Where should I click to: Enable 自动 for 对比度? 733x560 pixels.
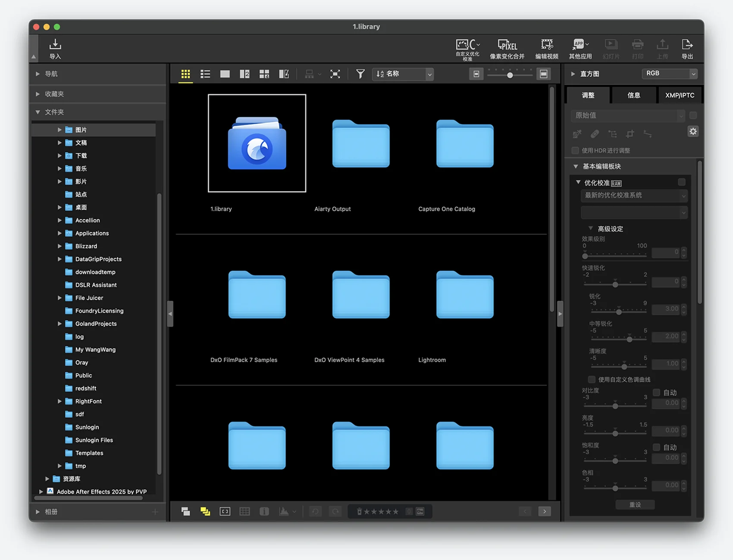[x=657, y=392]
